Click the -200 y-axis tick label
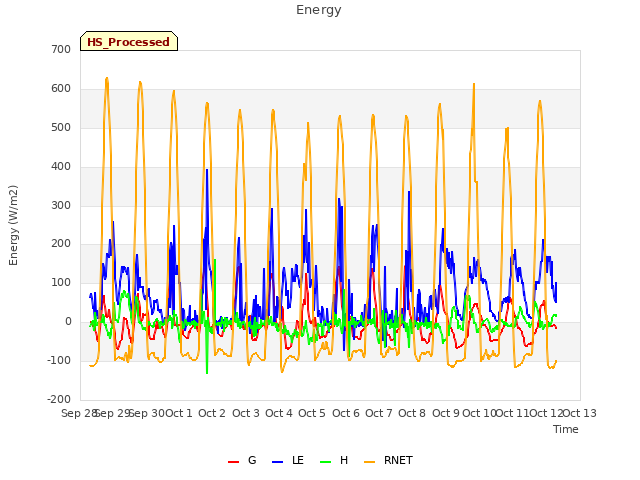The width and height of the screenshot is (640, 480). pos(59,399)
